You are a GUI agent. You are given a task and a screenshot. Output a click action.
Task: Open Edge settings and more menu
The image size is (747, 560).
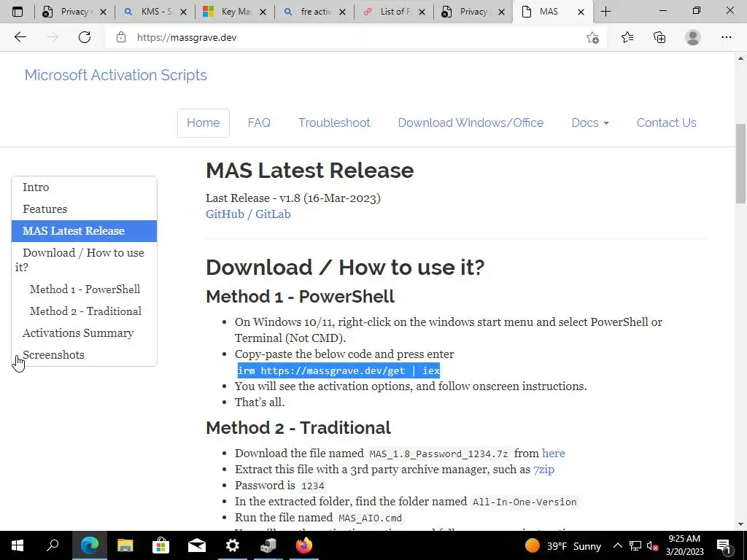(726, 37)
